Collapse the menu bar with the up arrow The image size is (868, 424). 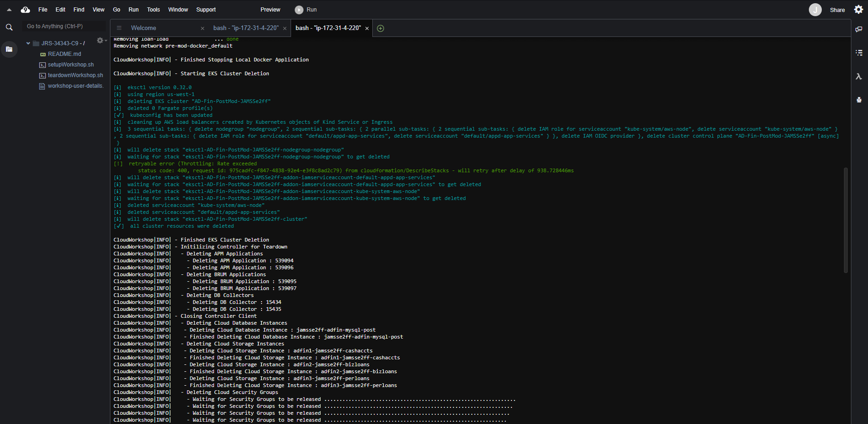point(9,10)
